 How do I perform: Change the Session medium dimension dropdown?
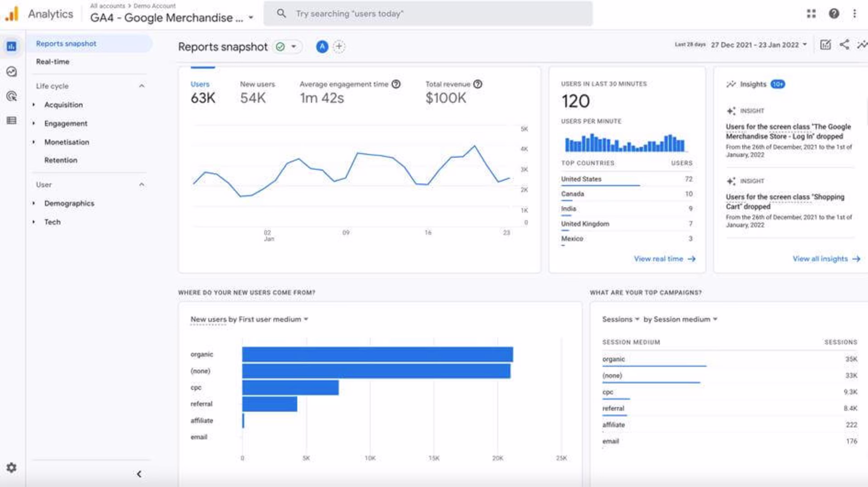tap(685, 319)
